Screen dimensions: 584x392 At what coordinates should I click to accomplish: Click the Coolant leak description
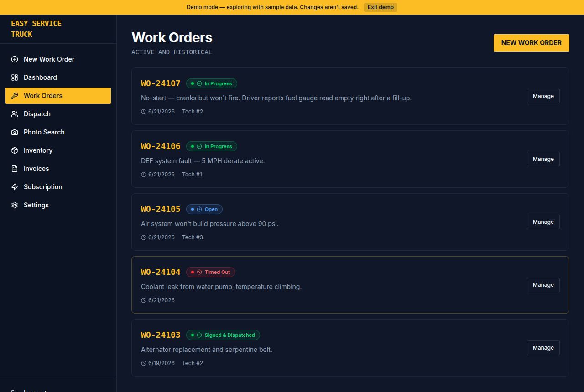[221, 287]
